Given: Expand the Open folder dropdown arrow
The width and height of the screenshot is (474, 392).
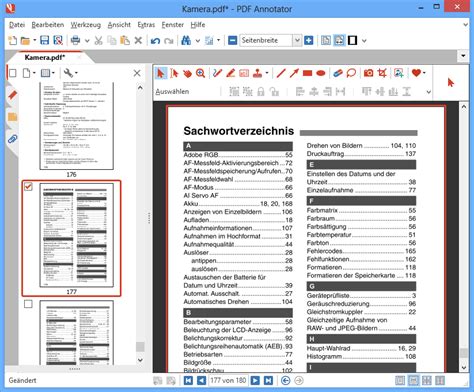Looking at the screenshot, I should click(x=34, y=41).
